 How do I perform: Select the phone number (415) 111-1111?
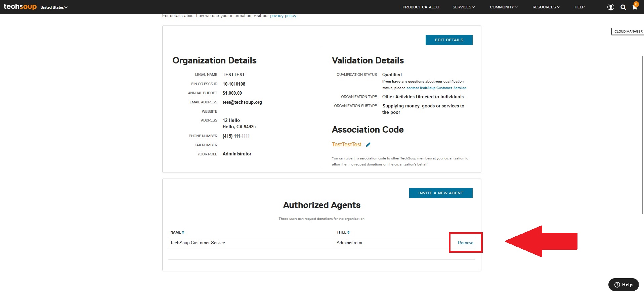coord(236,136)
